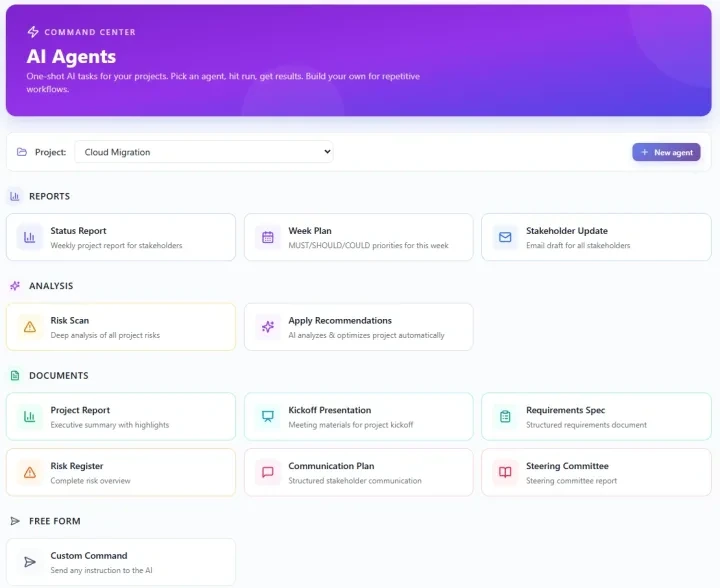Click 'Steering committee report' description text

point(572,481)
